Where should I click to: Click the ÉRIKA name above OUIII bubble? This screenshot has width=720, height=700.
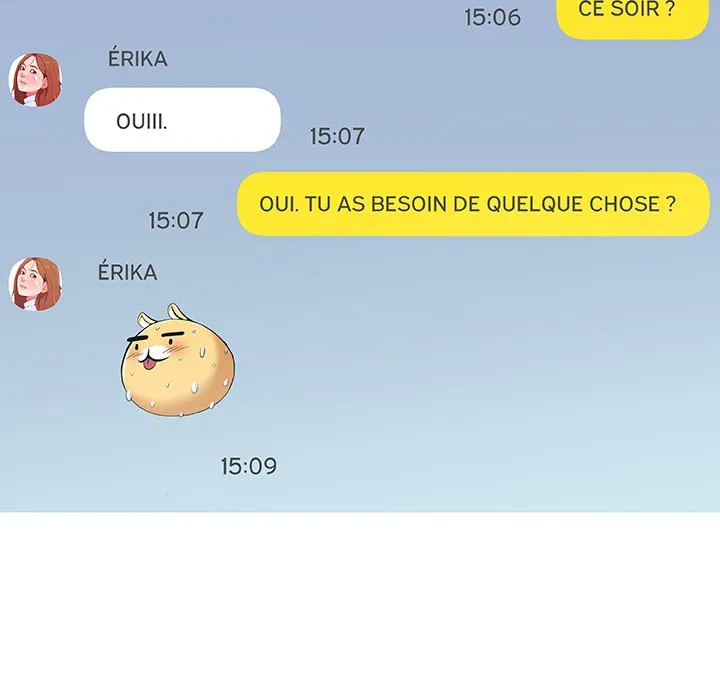click(x=138, y=58)
